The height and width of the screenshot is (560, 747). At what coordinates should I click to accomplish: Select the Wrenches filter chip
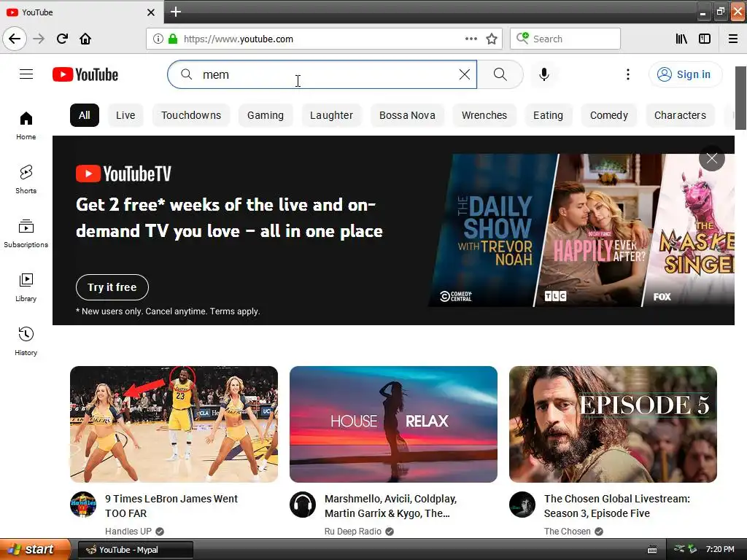pyautogui.click(x=484, y=115)
